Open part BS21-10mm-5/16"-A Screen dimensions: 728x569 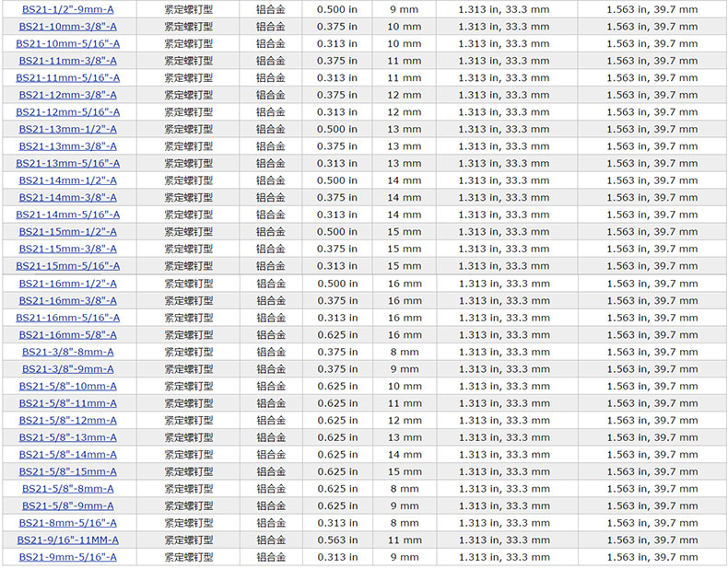point(68,43)
